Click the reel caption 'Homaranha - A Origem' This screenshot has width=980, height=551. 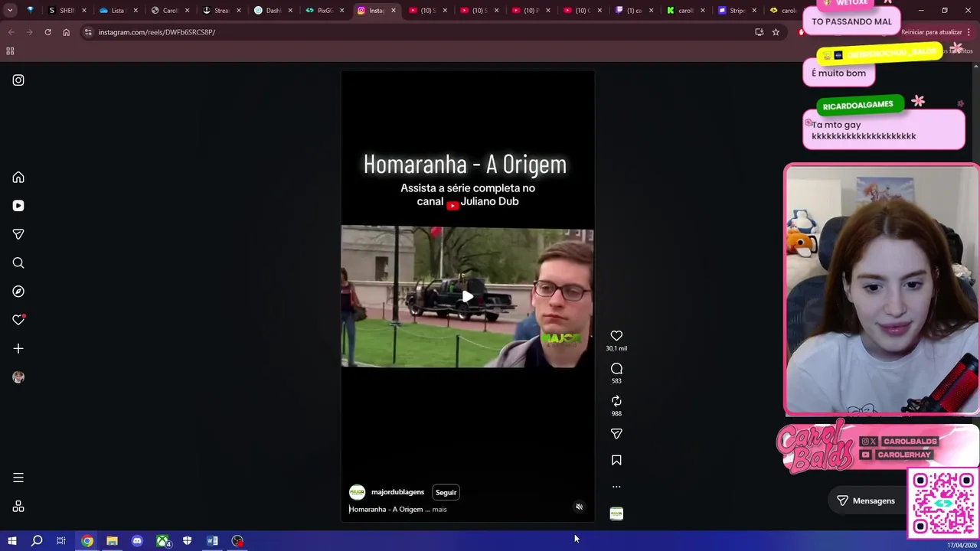[x=386, y=509]
